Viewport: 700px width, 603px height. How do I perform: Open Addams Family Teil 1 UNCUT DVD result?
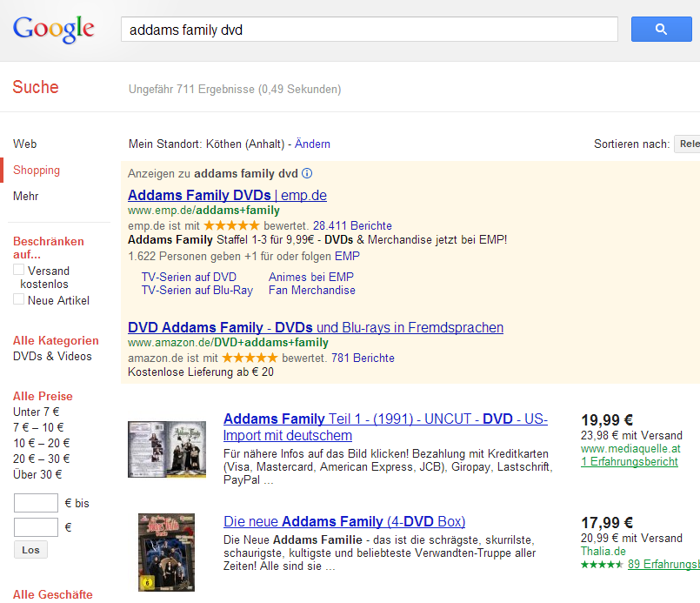385,427
